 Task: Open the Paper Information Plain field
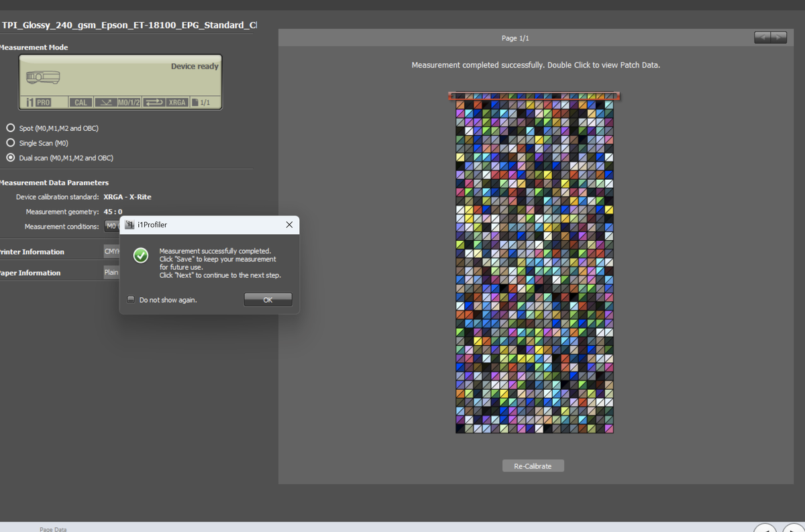pos(111,272)
